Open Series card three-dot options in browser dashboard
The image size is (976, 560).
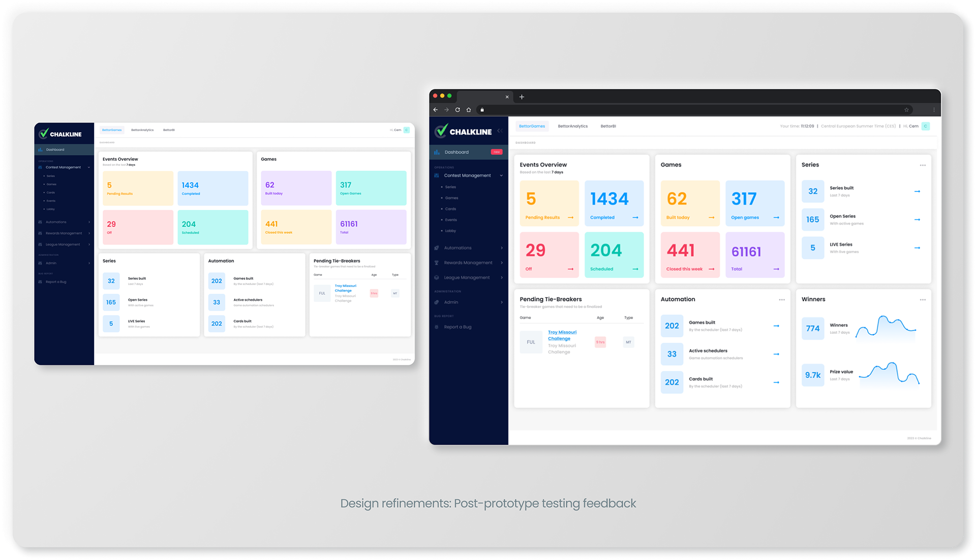[923, 165]
